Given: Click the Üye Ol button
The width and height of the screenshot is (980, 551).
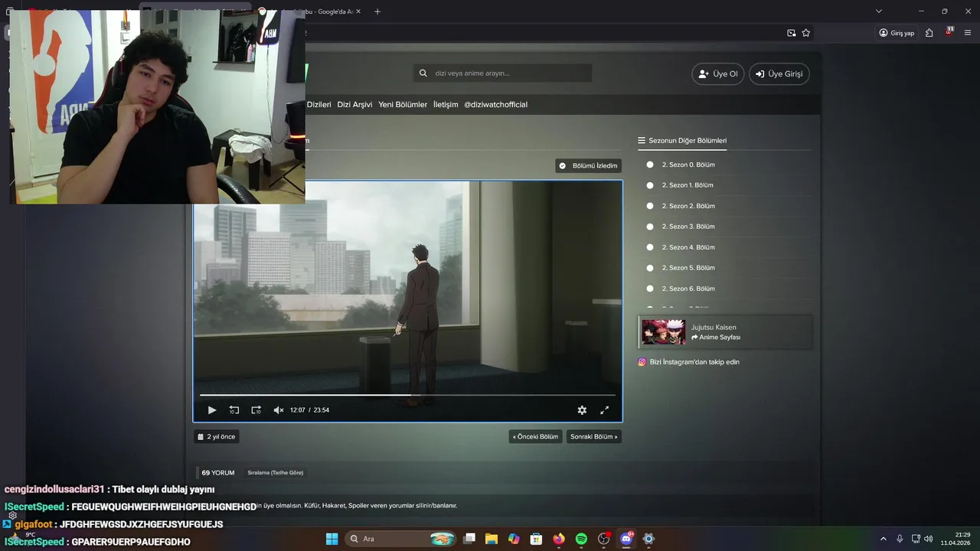Looking at the screenshot, I should (718, 74).
